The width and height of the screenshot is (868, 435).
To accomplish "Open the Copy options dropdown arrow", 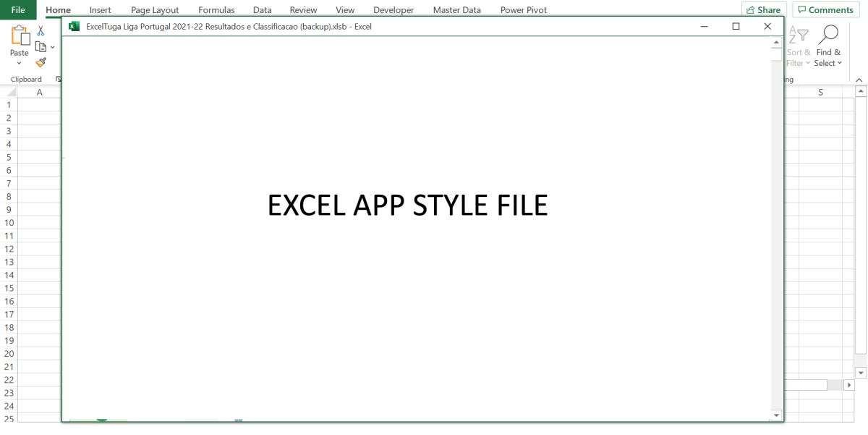I will tap(52, 47).
